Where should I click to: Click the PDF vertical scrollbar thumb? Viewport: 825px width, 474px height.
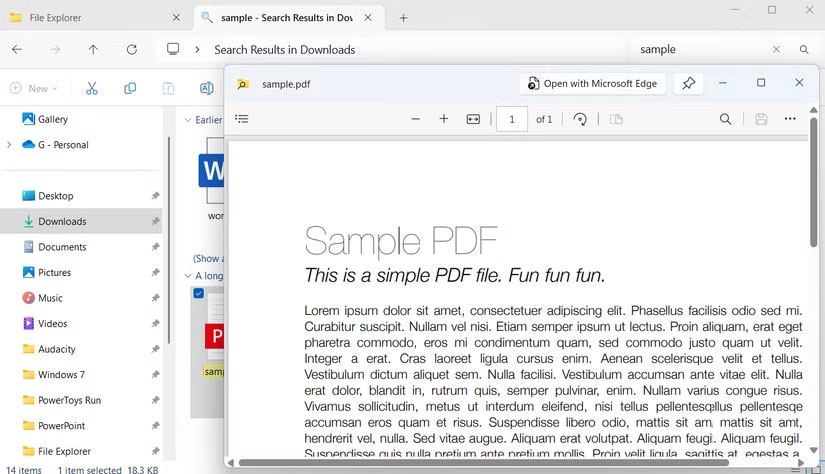point(813,181)
